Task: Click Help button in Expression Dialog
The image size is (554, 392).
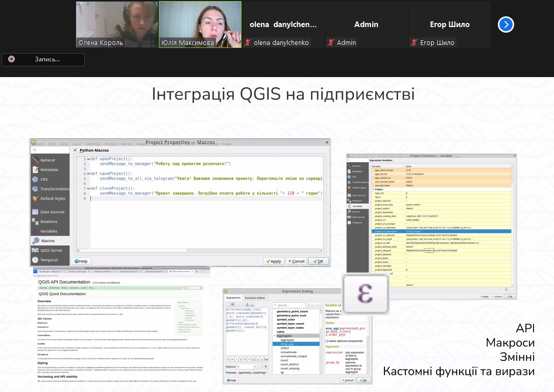Action: [232, 380]
